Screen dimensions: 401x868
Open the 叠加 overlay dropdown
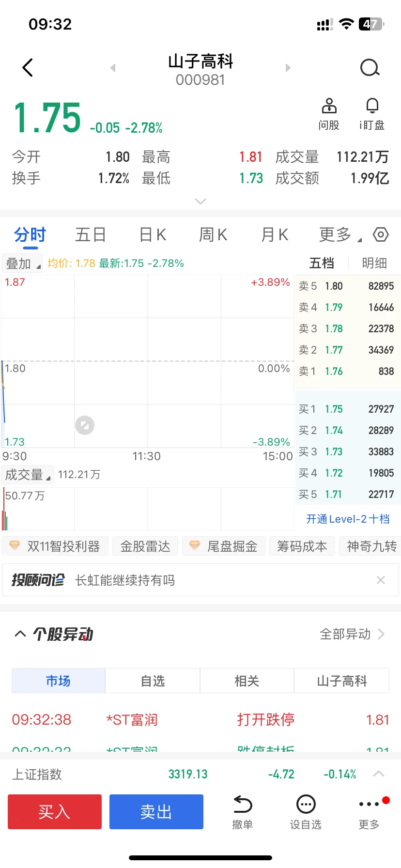22,263
